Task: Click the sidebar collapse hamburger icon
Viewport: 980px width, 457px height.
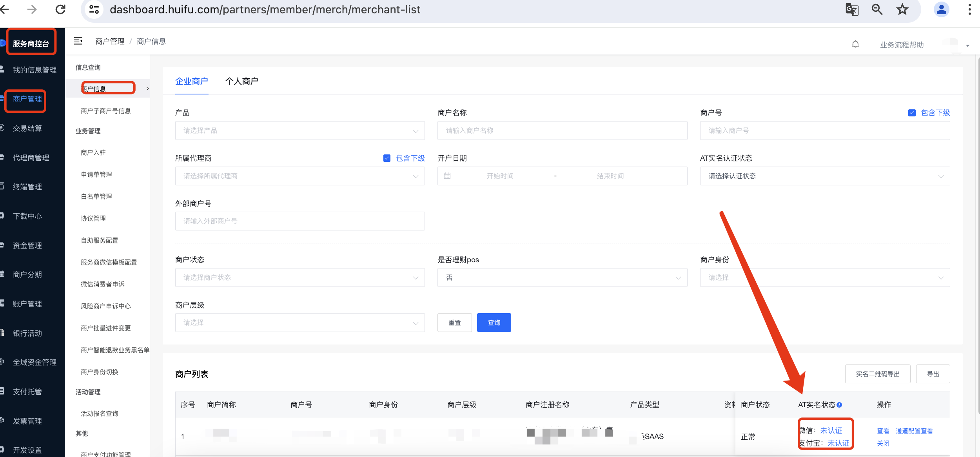Action: (x=78, y=41)
